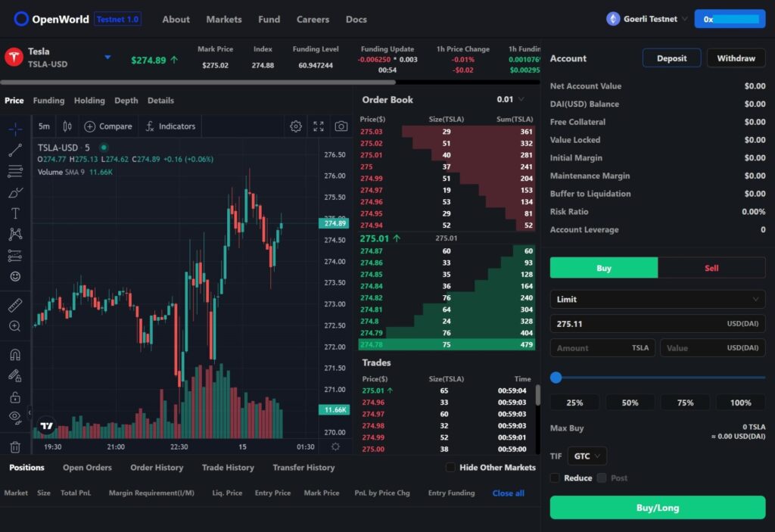Image resolution: width=775 pixels, height=532 pixels.
Task: Click the Value USD(DAI) input field
Action: [712, 347]
